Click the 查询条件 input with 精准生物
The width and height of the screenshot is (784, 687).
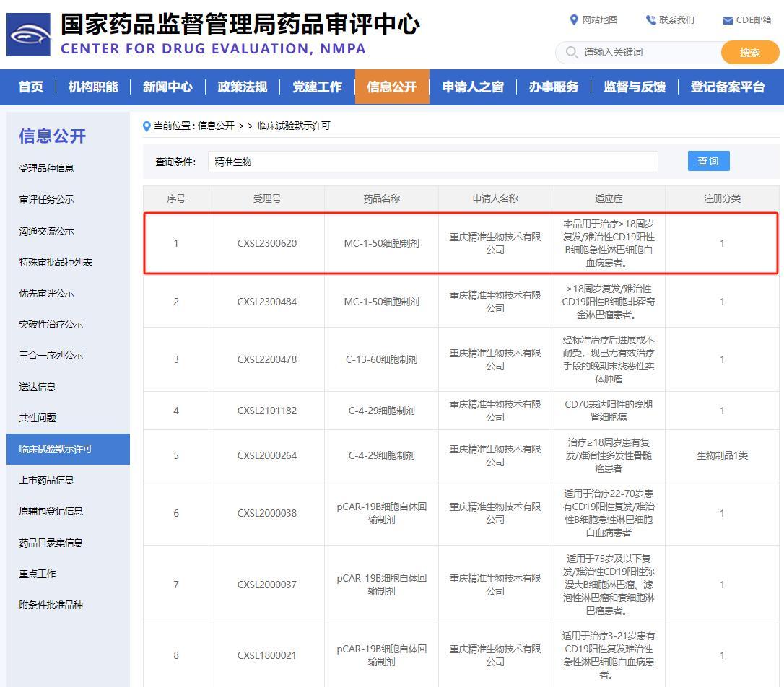tap(433, 162)
